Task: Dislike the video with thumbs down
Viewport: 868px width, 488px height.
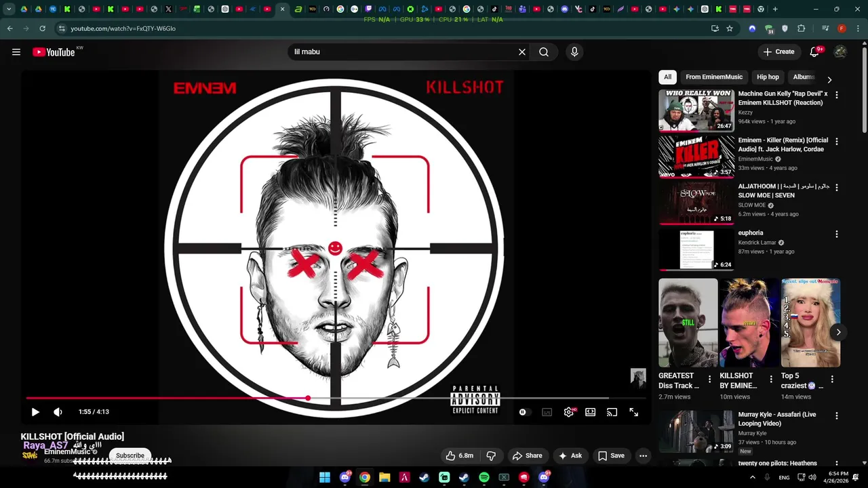Action: 491,456
